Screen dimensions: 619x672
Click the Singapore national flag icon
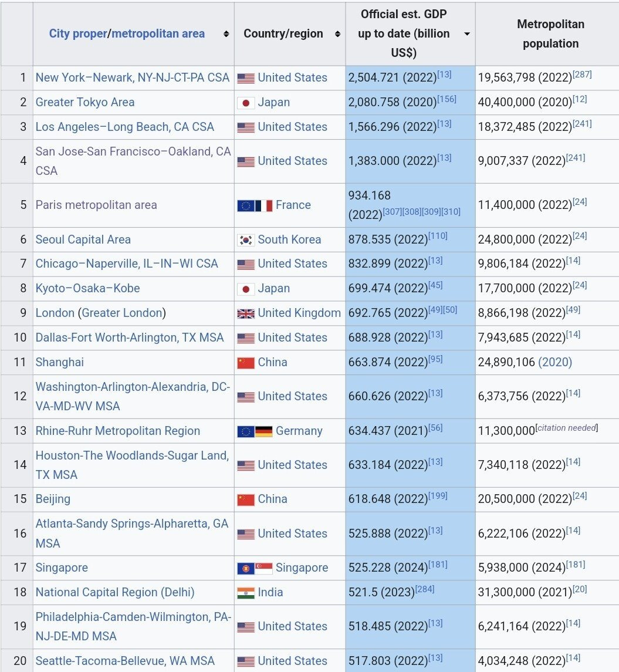point(264,568)
